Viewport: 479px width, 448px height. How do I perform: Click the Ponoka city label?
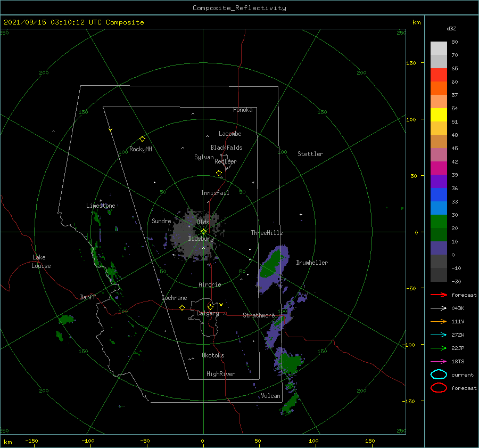(243, 110)
